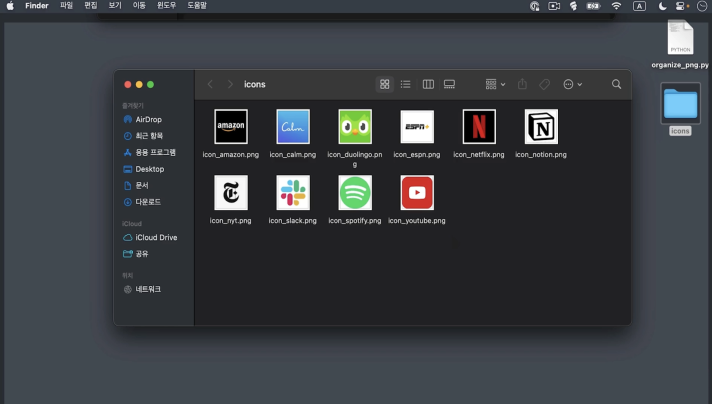Switch to gallery view
The image size is (712, 404).
tap(449, 85)
